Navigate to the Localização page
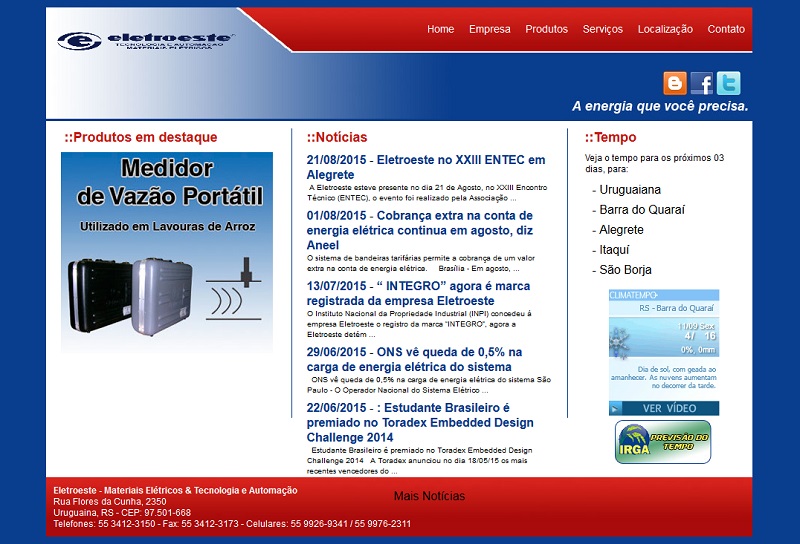 665,29
